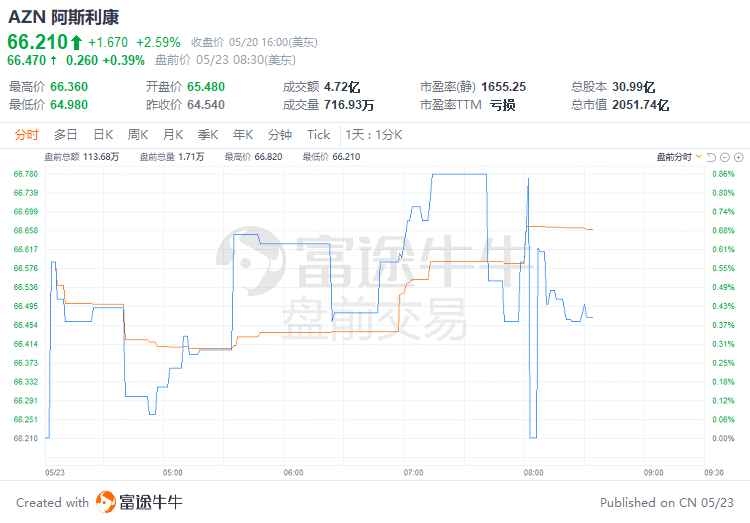This screenshot has height=523, width=750.
Task: Click the zoom in plus icon
Action: [x=739, y=157]
